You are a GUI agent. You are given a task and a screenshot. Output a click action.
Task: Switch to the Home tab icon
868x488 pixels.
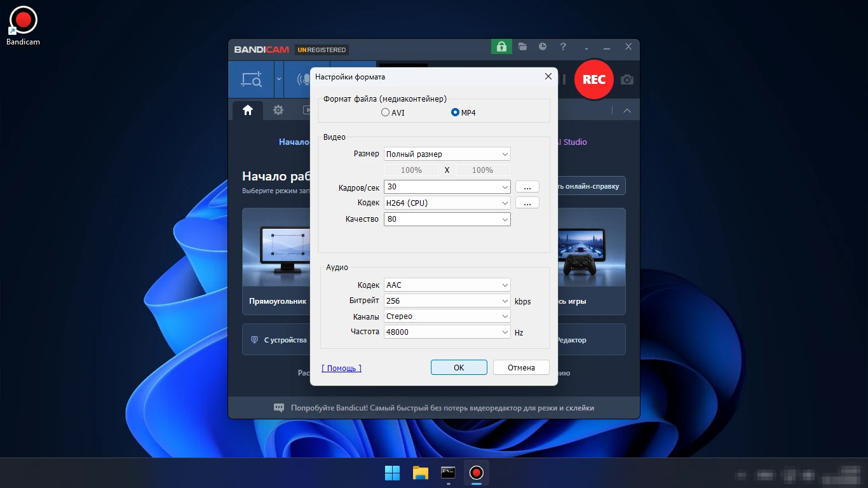point(248,111)
